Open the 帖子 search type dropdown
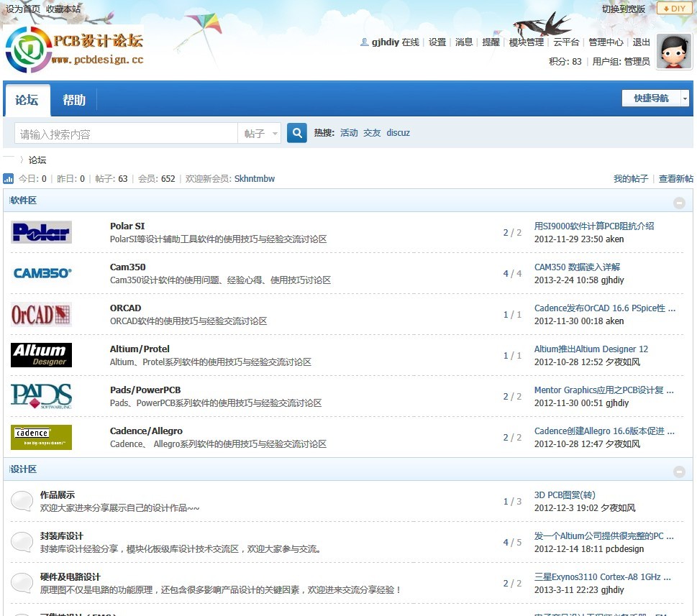Screen dimensions: 697x616 click(x=260, y=133)
